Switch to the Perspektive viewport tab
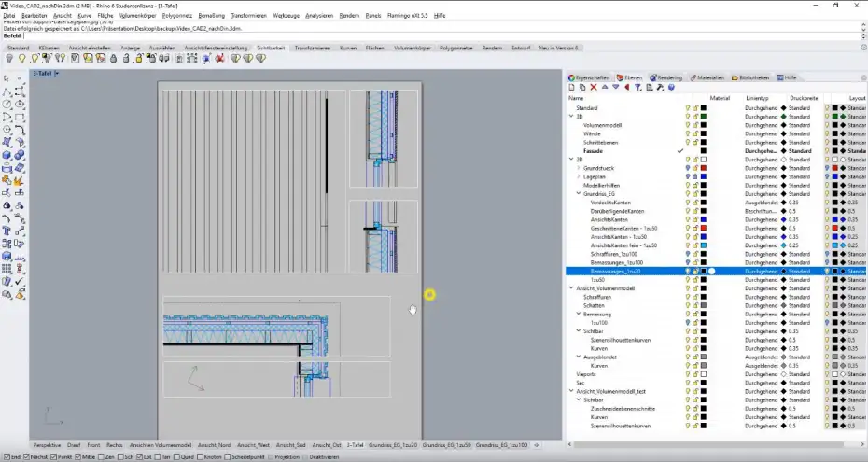Viewport: 868px width, 462px height. [47, 445]
